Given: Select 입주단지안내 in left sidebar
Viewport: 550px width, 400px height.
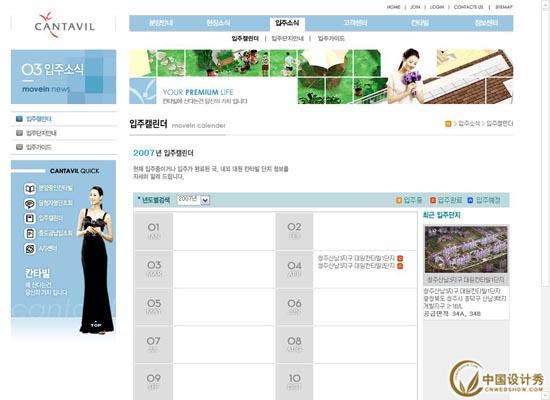Looking at the screenshot, I should tap(41, 133).
